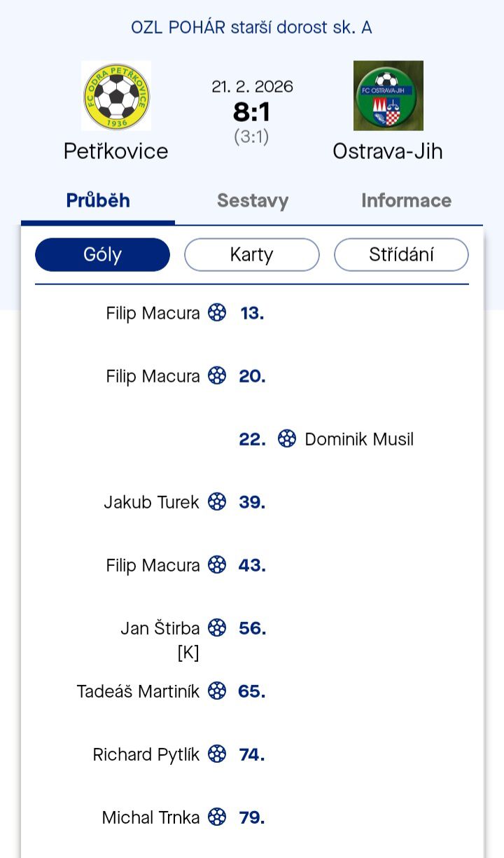
Task: Open the Ostrava-Jih team name link
Action: [x=388, y=151]
